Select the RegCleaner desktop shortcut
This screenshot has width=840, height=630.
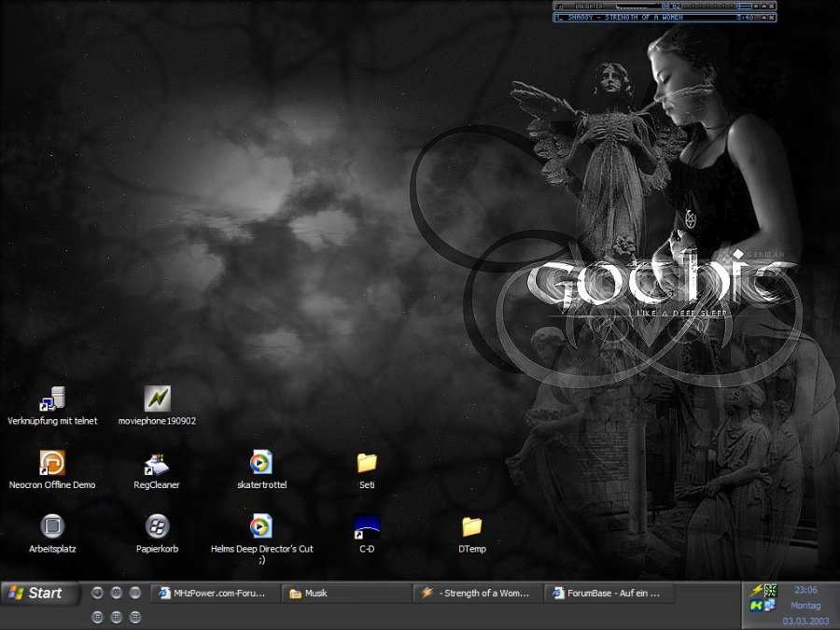pyautogui.click(x=157, y=465)
